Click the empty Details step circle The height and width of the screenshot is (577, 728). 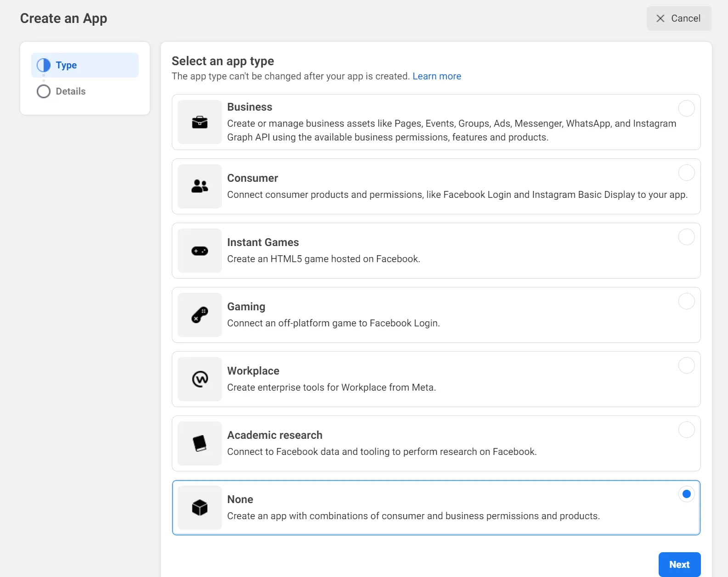coord(44,91)
